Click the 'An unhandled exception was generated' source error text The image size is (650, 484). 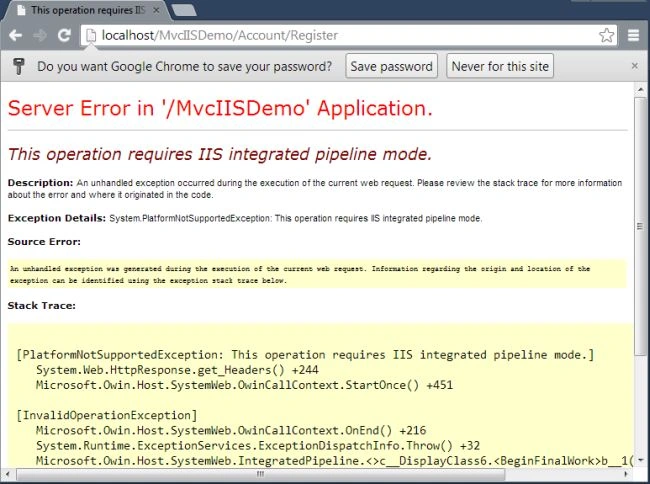(300, 274)
